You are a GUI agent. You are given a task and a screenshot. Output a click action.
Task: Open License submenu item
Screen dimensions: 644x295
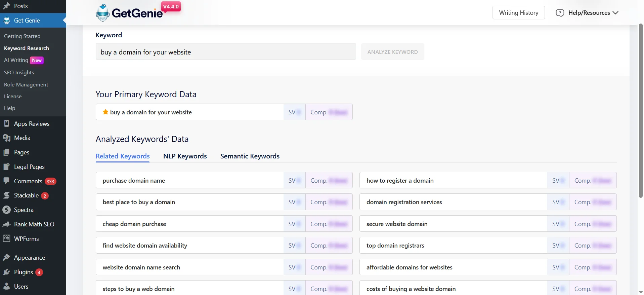tap(13, 96)
